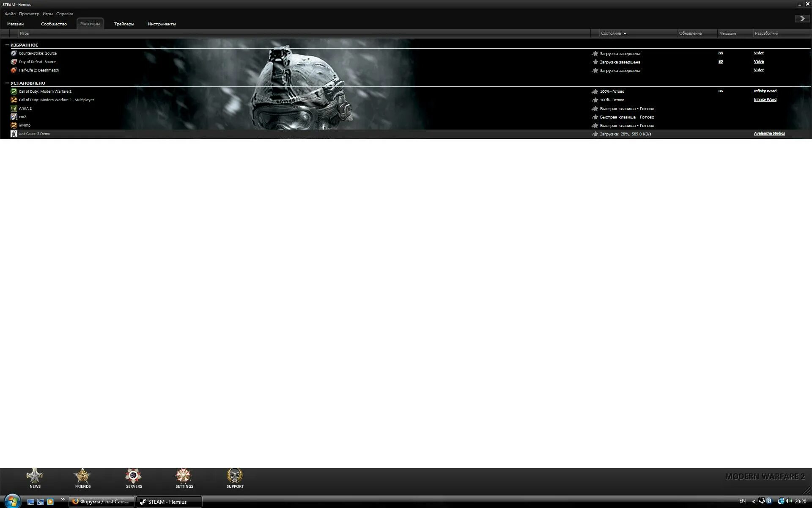
Task: Remove Half-Life 2: Deathmatch from favorites via its star
Action: point(595,71)
